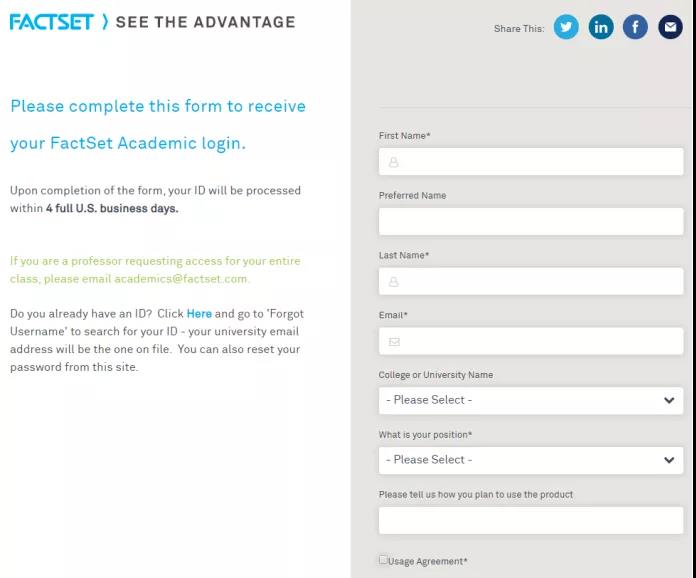
Task: Click person icon in First Name field
Action: 394,162
